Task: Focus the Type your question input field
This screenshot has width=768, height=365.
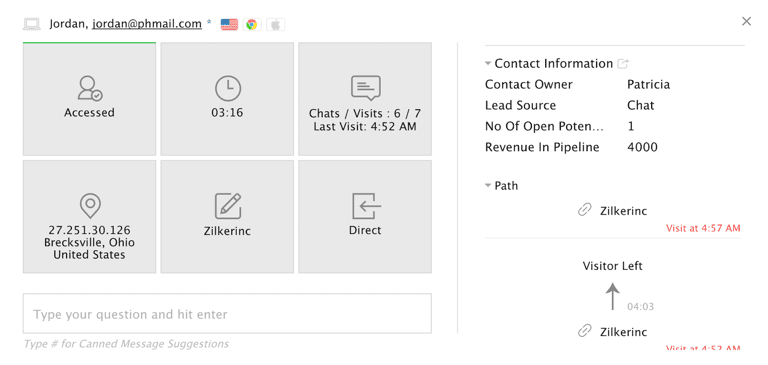Action: click(x=227, y=314)
